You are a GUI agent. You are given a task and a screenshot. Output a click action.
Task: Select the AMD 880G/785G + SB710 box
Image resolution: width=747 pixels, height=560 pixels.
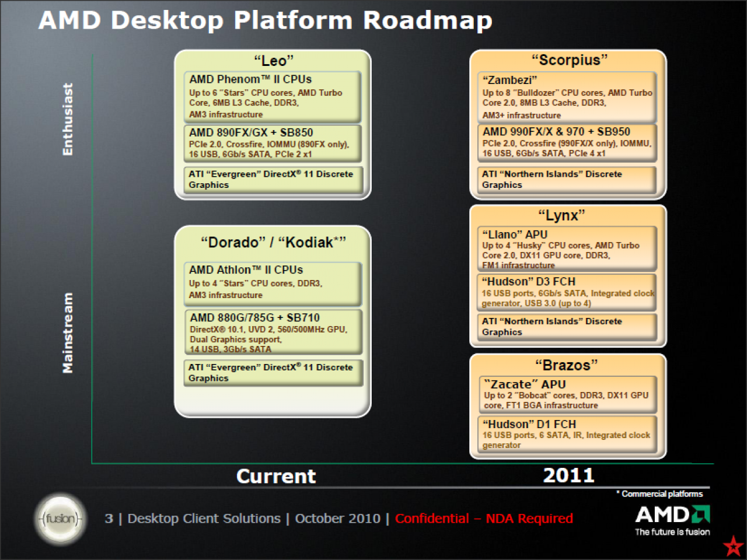tap(273, 332)
